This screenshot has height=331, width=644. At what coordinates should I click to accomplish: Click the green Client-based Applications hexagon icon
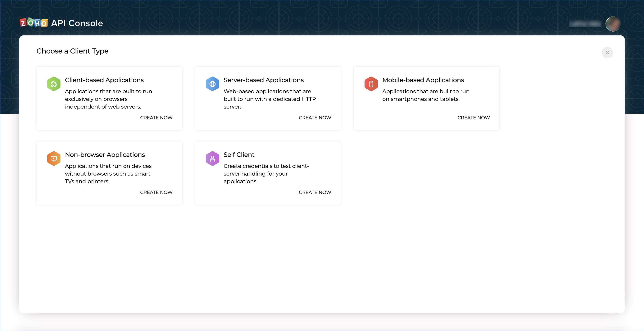(x=54, y=84)
